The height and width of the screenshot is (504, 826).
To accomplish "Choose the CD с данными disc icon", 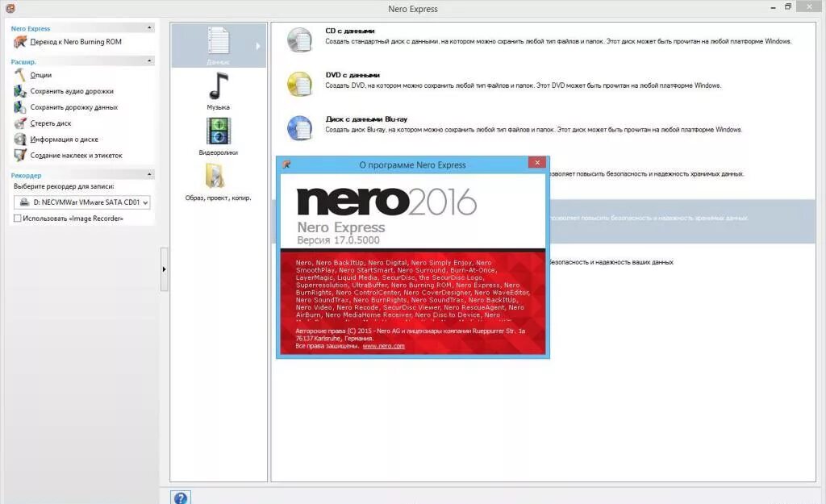I will (299, 40).
